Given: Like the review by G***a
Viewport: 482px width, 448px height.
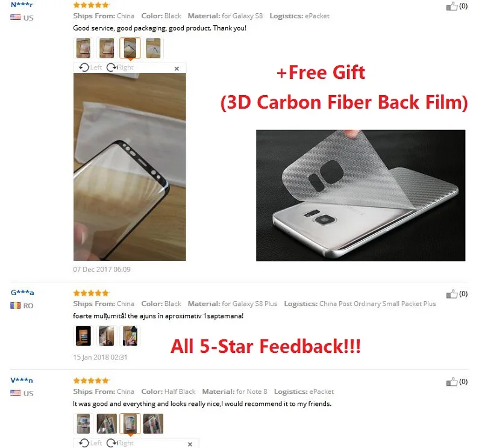Looking at the screenshot, I should coord(451,294).
